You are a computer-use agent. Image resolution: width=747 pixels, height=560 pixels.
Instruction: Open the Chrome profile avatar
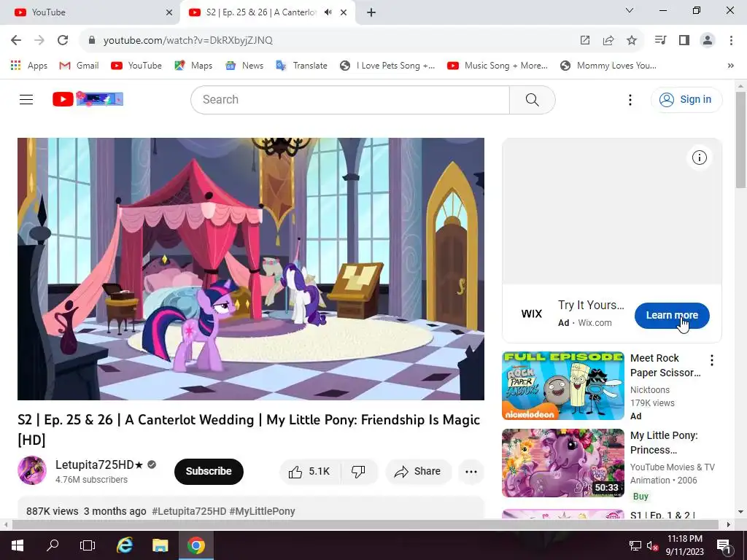click(708, 41)
